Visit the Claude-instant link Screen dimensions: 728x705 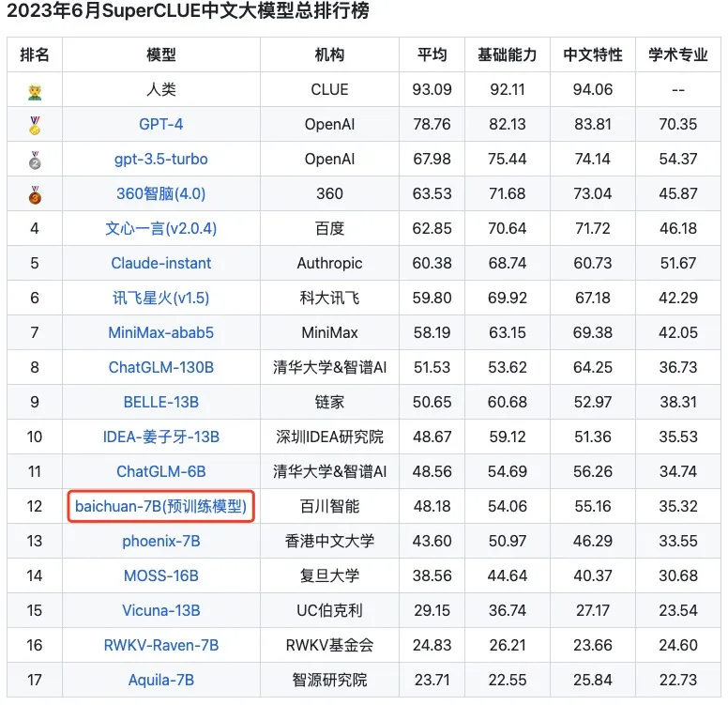pyautogui.click(x=161, y=264)
